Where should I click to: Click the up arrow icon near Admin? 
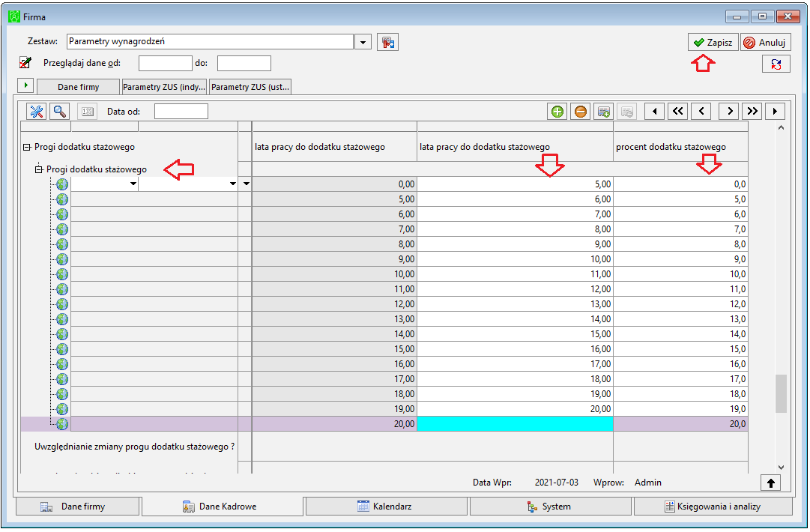(771, 483)
